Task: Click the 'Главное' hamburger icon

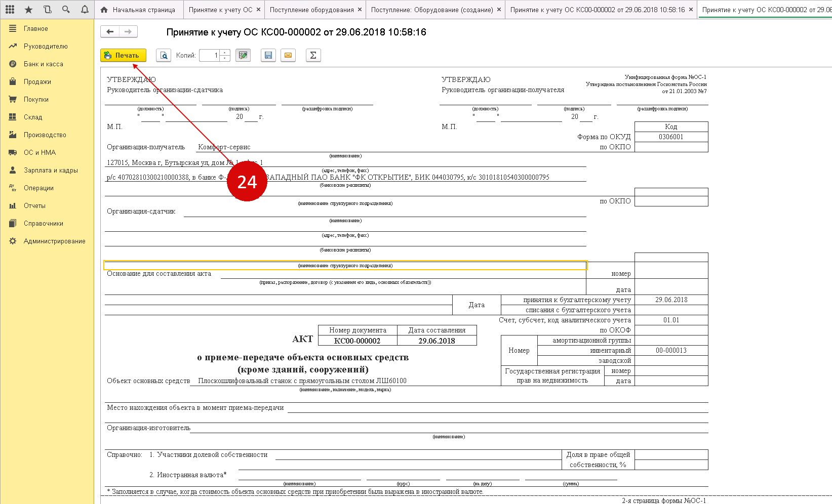Action: [13, 29]
